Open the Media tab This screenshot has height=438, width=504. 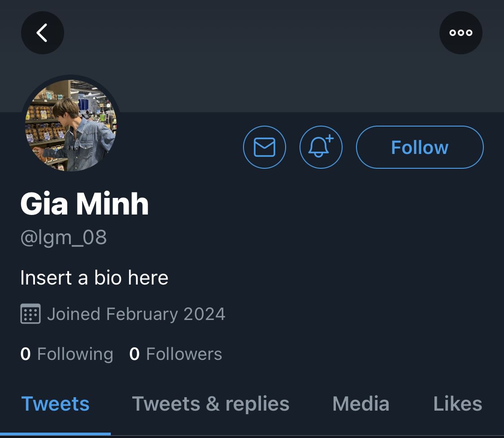[361, 404]
